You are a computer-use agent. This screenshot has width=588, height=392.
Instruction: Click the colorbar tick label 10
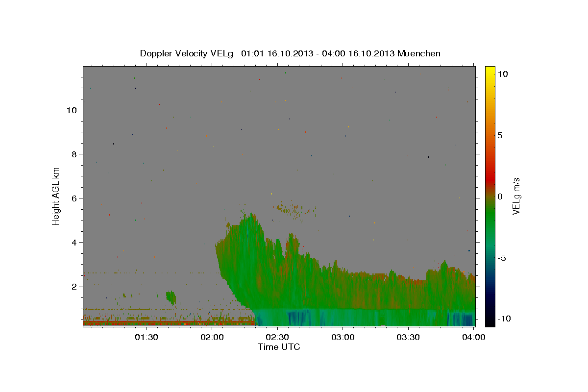point(502,73)
